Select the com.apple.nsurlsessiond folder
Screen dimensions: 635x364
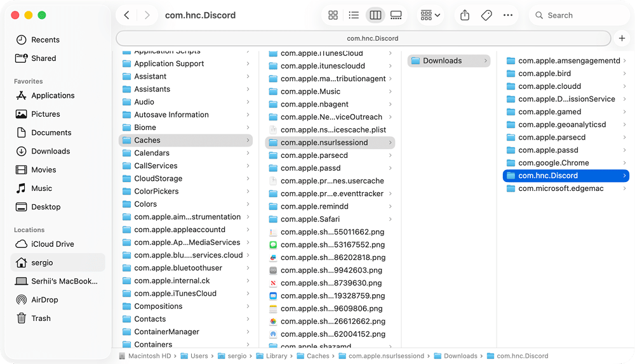[x=330, y=142]
